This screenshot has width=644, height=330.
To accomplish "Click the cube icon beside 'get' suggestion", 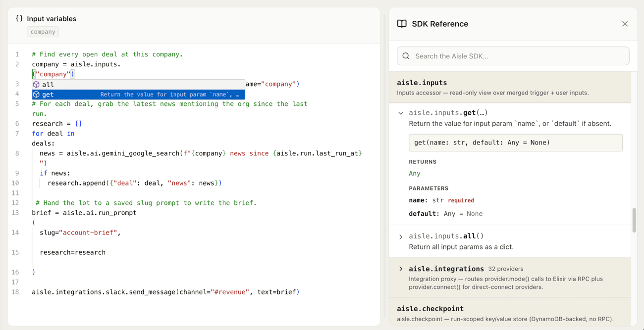I will [x=36, y=94].
